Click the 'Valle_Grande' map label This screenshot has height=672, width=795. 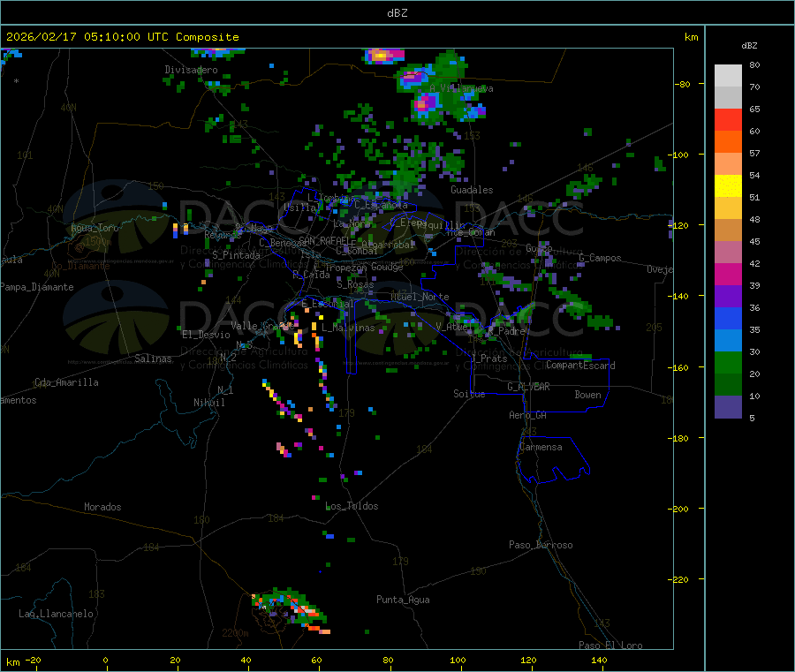tap(262, 326)
